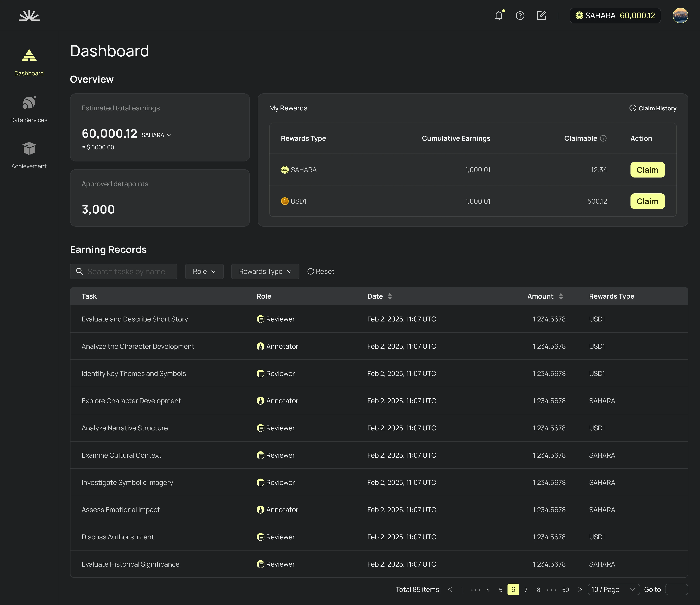Open the 10 / Page size dropdown
This screenshot has width=700, height=605.
click(x=613, y=589)
